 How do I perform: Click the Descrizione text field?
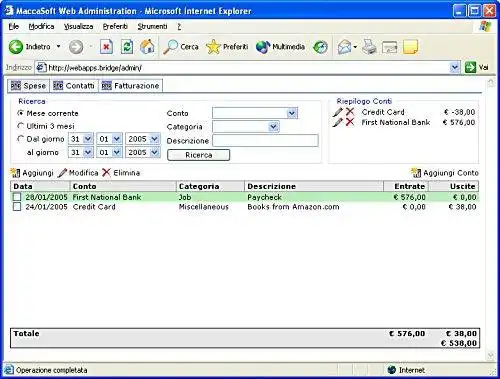pos(265,141)
